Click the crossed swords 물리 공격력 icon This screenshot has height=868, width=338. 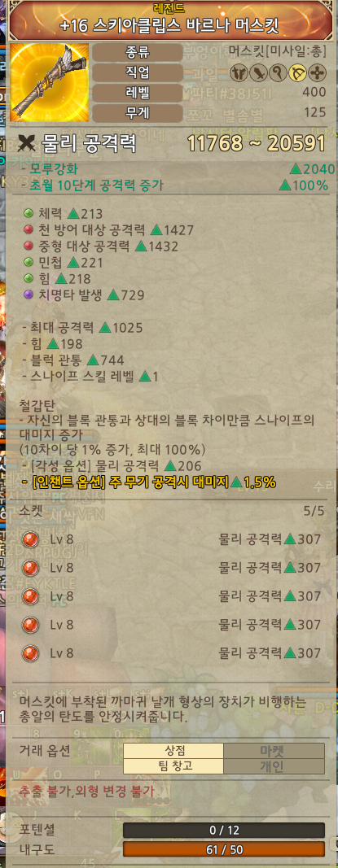(x=27, y=143)
